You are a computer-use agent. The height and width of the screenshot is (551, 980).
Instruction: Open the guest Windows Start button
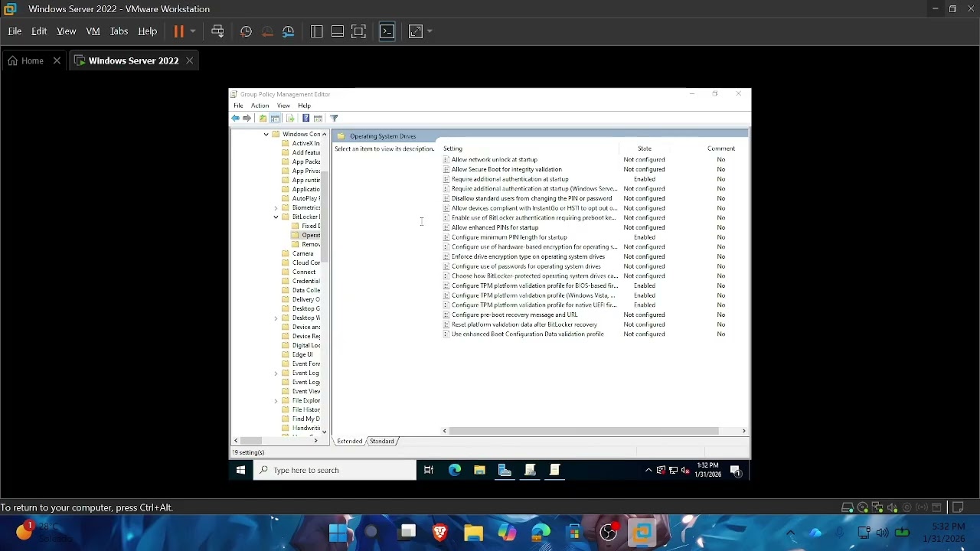tap(240, 471)
